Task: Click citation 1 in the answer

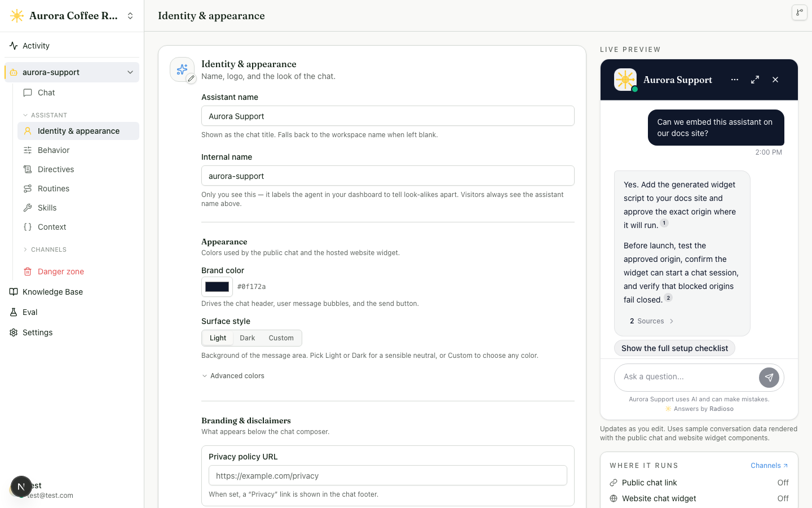Action: coord(664,223)
